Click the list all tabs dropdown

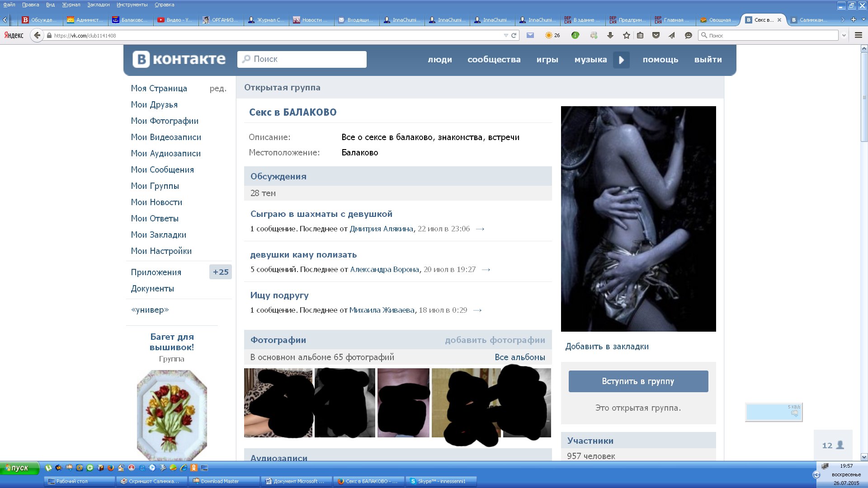(x=863, y=19)
